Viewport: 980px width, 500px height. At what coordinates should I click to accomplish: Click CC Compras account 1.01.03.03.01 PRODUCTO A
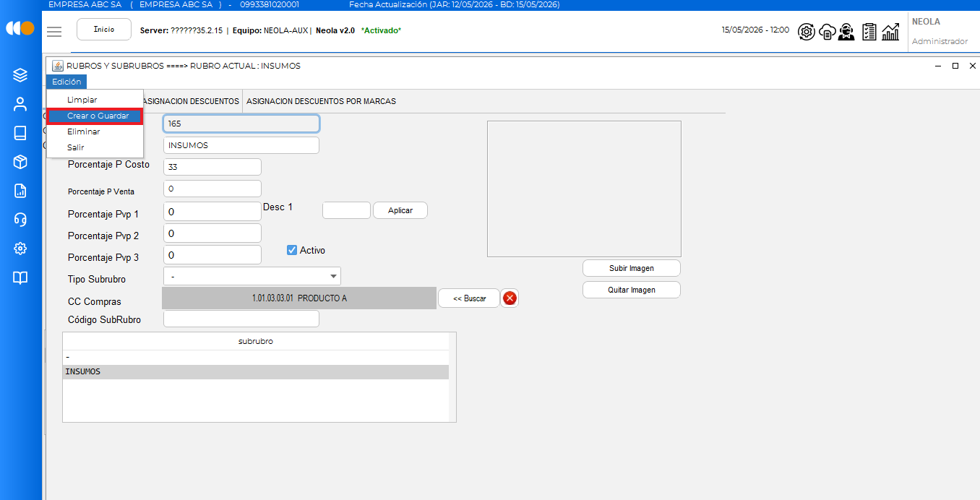point(299,298)
